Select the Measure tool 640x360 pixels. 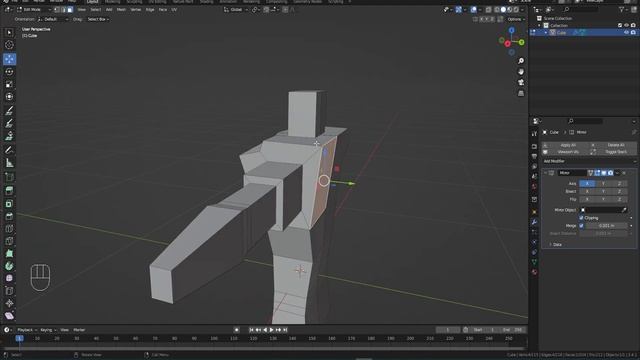[9, 163]
